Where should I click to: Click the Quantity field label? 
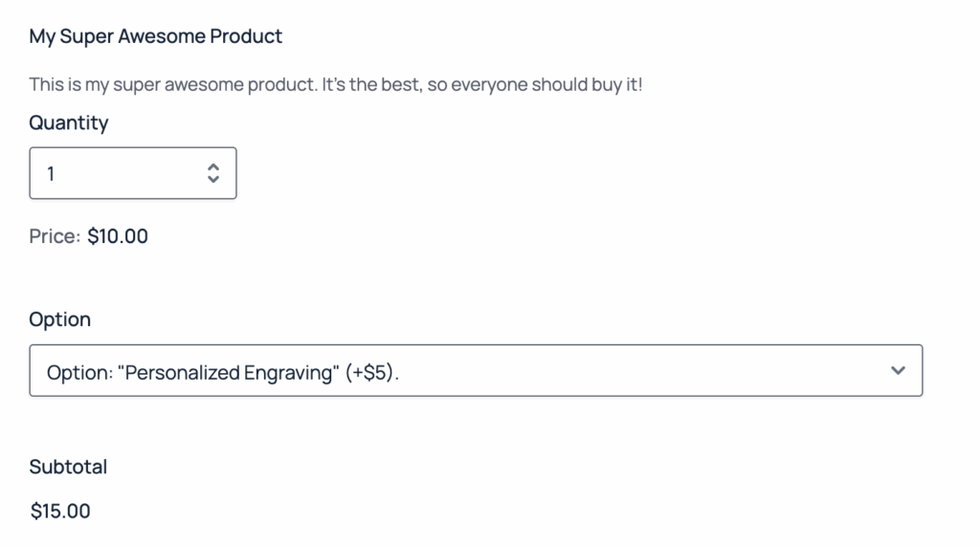click(x=69, y=123)
